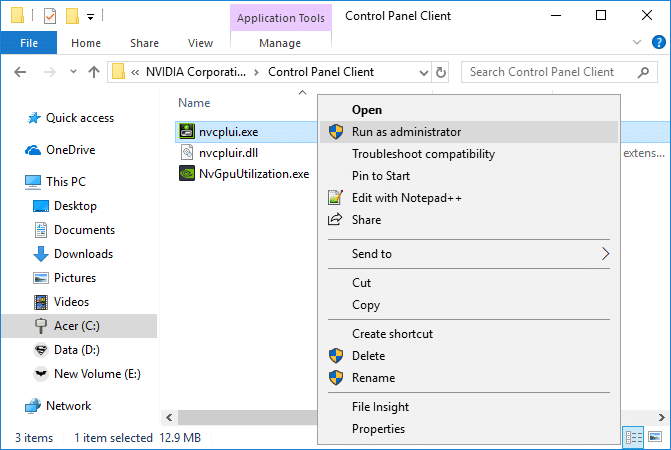This screenshot has width=671, height=450.
Task: Click the OneDrive cloud icon in sidebar
Action: coord(33,150)
